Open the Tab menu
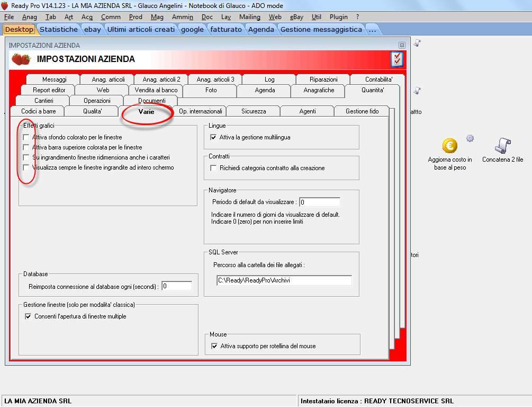Screen dimensions: 532x407 [51, 17]
